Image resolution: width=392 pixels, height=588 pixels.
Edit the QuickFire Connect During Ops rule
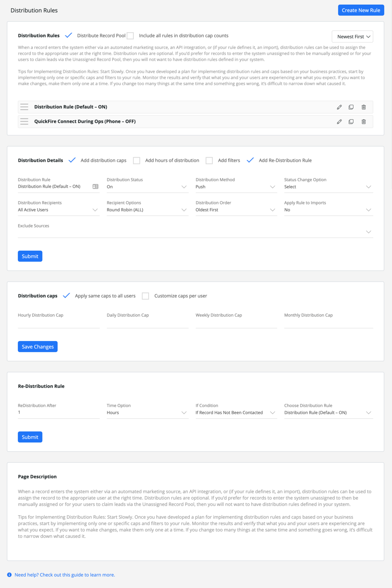tap(339, 122)
